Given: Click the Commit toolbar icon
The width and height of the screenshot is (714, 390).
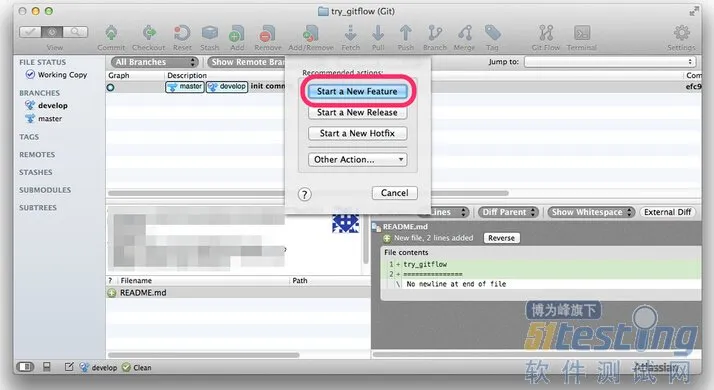Looking at the screenshot, I should 111,33.
